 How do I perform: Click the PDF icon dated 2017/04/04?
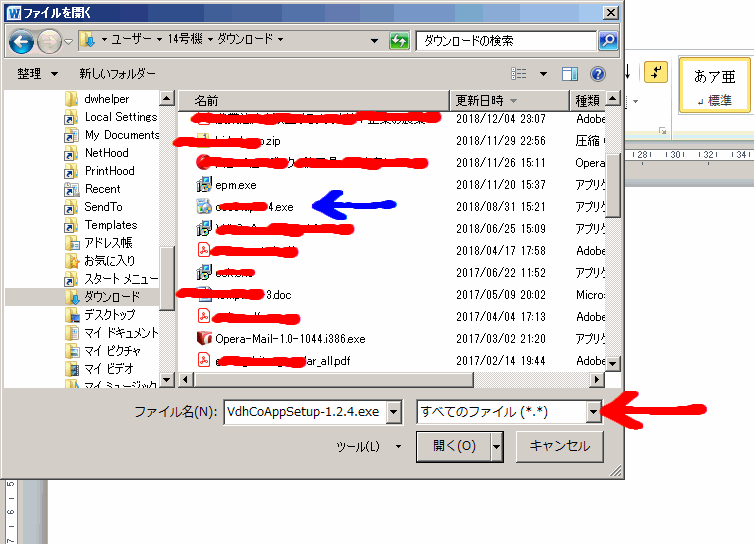coord(204,316)
